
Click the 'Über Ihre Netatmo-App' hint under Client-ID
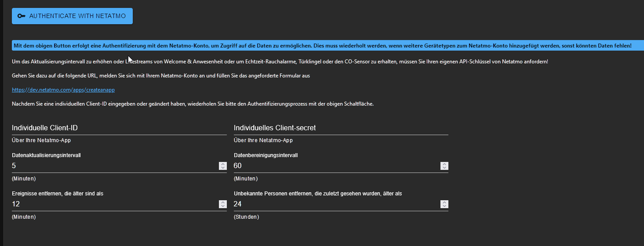pyautogui.click(x=41, y=140)
